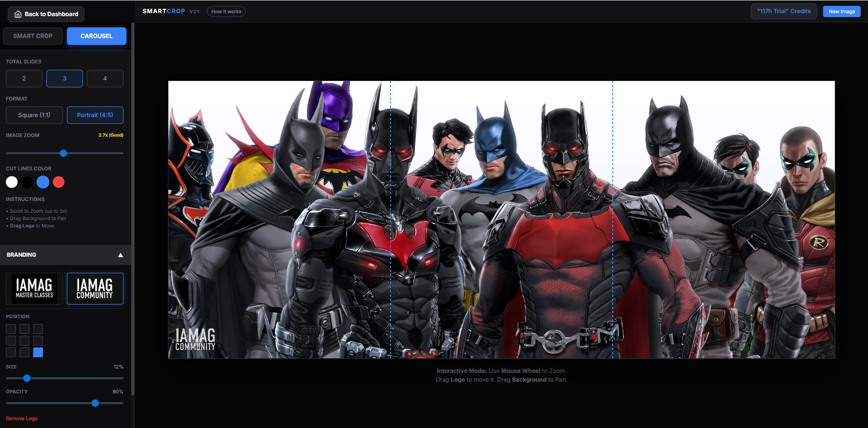Select 4 total slides
The width and height of the screenshot is (868, 428).
pyautogui.click(x=105, y=79)
